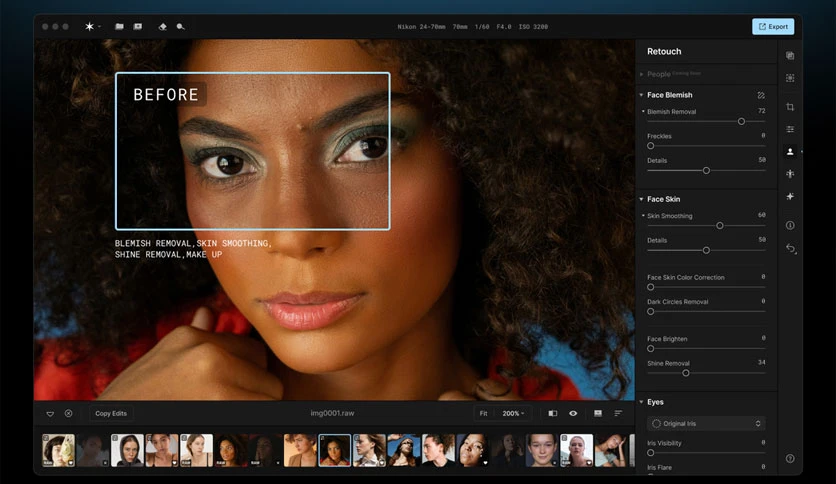Click the Shine Removal value 34

761,362
